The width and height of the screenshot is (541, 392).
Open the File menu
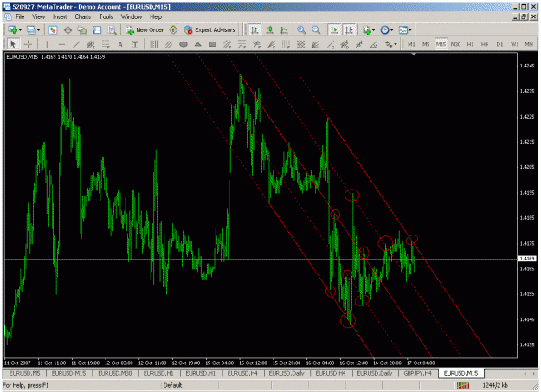coord(20,16)
